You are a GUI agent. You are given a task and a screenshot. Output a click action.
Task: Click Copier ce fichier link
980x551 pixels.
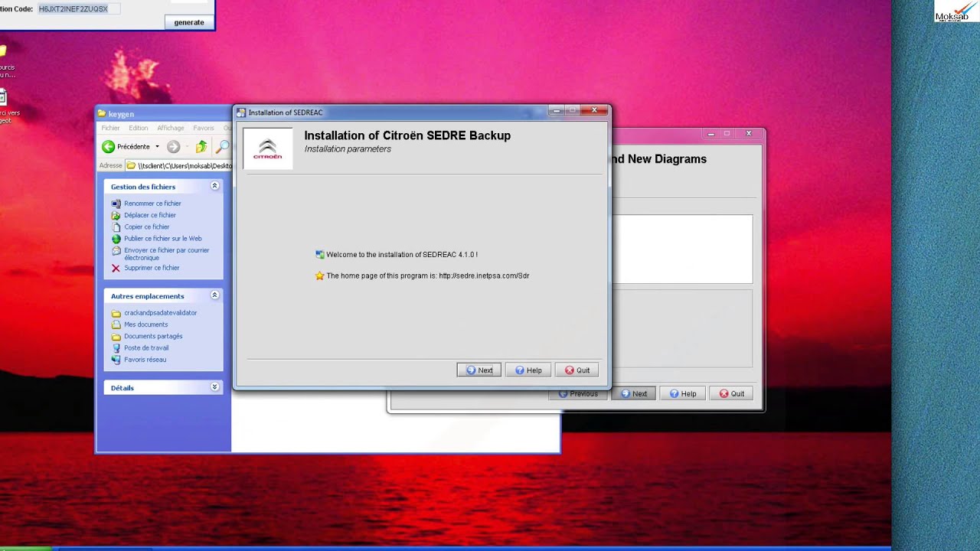pyautogui.click(x=147, y=227)
